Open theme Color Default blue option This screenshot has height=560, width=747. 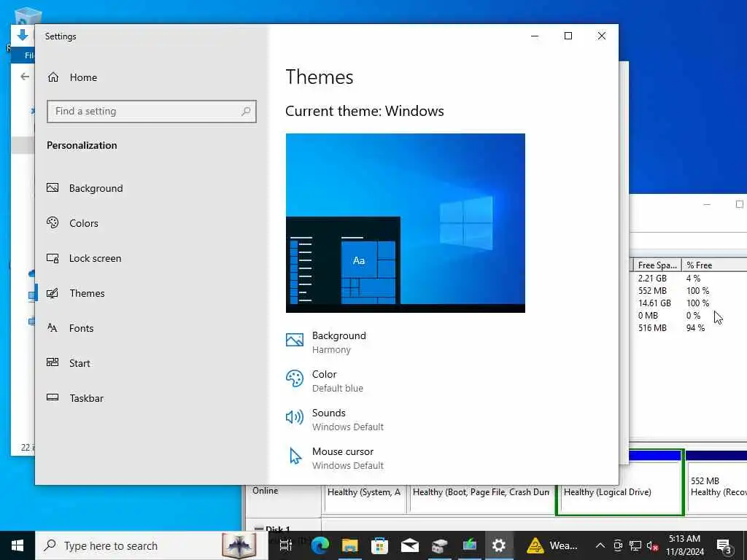(325, 381)
